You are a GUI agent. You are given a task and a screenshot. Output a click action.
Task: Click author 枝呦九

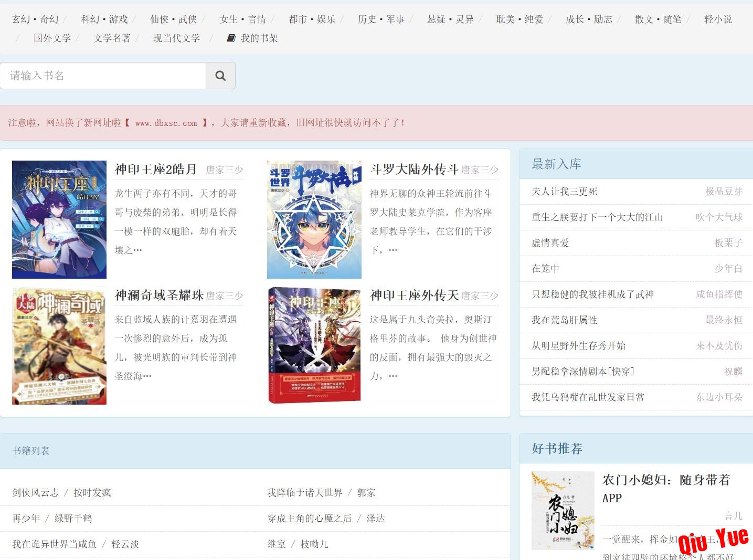point(314,544)
